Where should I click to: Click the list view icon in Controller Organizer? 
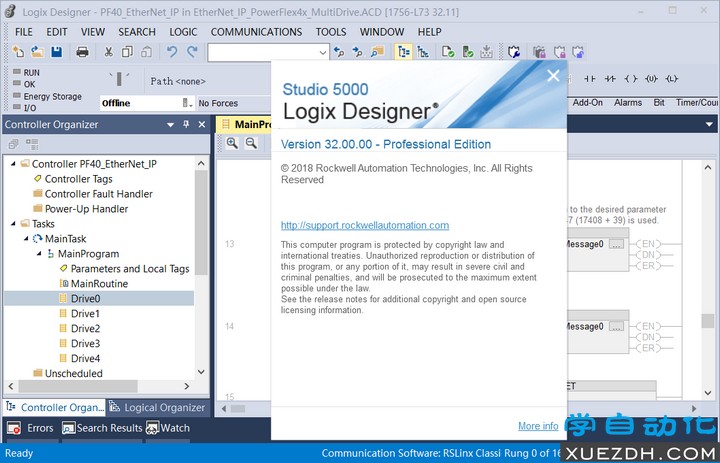[x=32, y=144]
